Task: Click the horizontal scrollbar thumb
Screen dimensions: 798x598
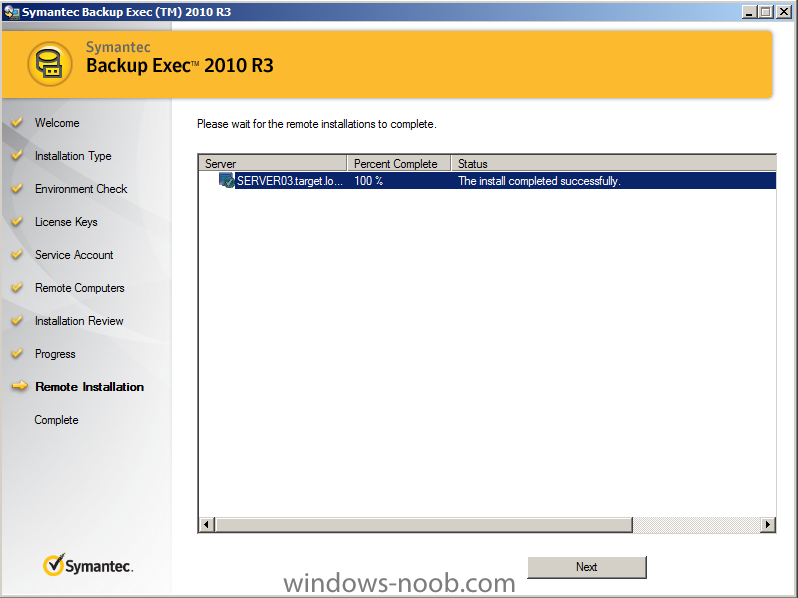Action: tap(424, 524)
